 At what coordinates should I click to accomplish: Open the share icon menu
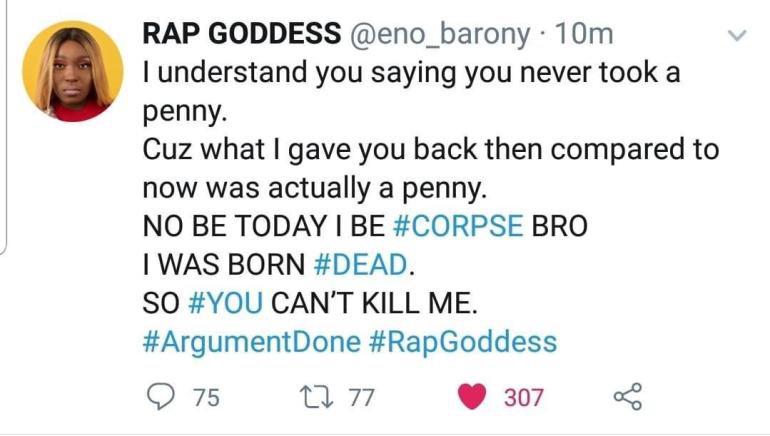click(x=628, y=397)
